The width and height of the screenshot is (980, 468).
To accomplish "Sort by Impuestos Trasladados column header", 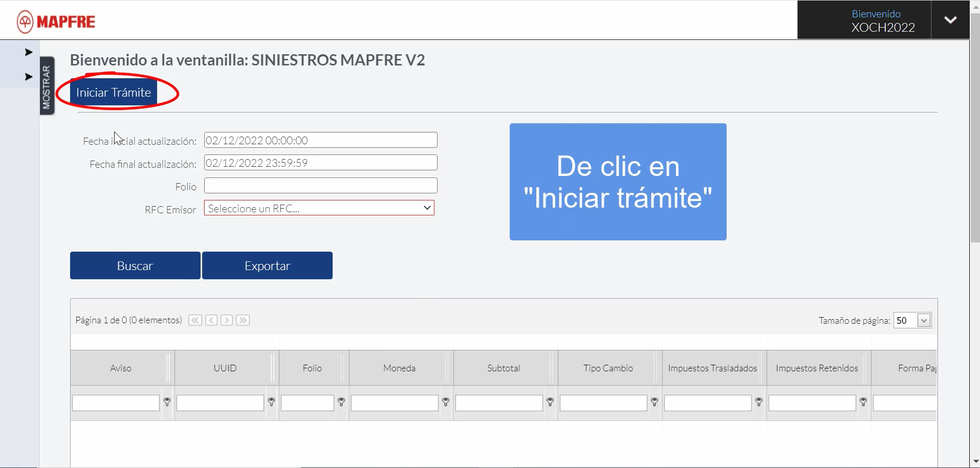I will 712,368.
